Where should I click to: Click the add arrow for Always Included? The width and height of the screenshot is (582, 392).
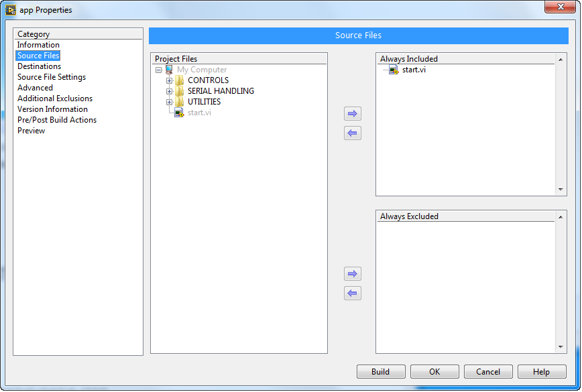[x=352, y=113]
